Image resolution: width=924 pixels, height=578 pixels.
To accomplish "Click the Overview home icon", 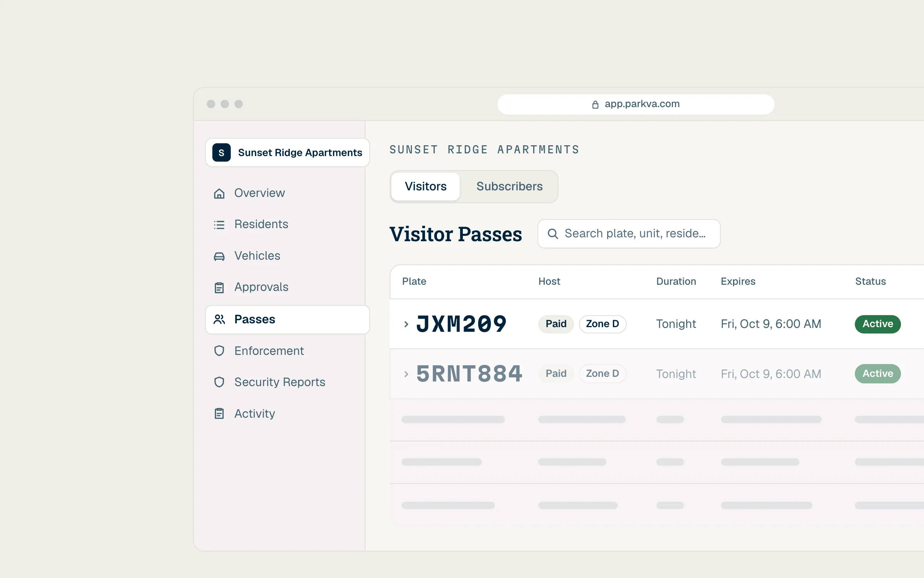I will (x=219, y=193).
